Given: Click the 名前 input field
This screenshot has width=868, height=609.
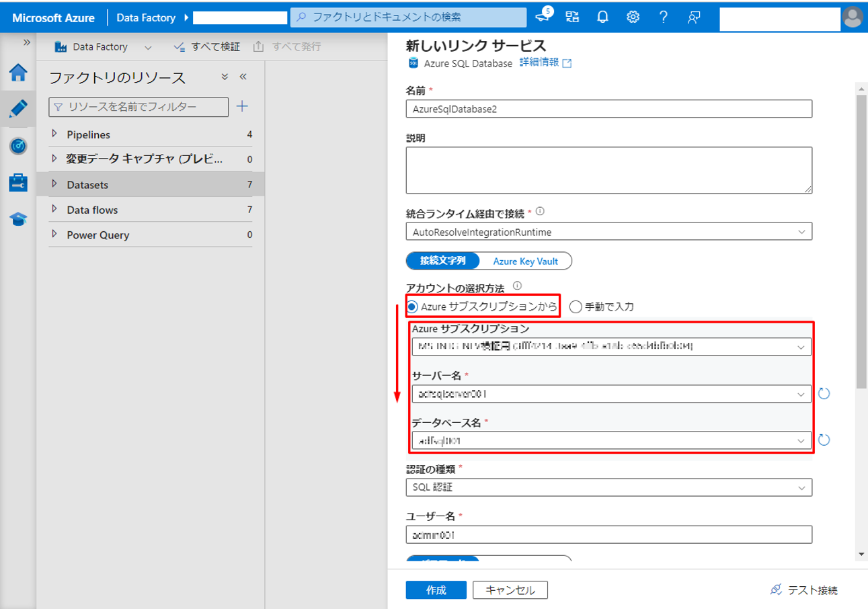Looking at the screenshot, I should coord(608,109).
